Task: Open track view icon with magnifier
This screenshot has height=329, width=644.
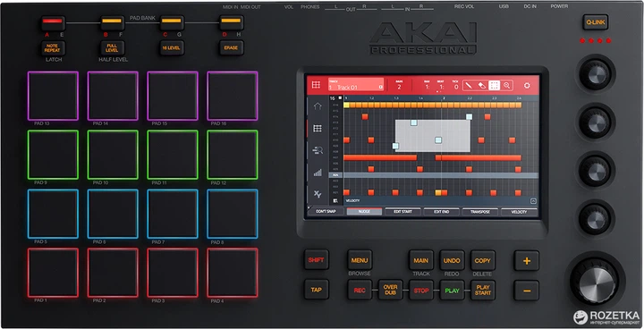Action: 318,150
